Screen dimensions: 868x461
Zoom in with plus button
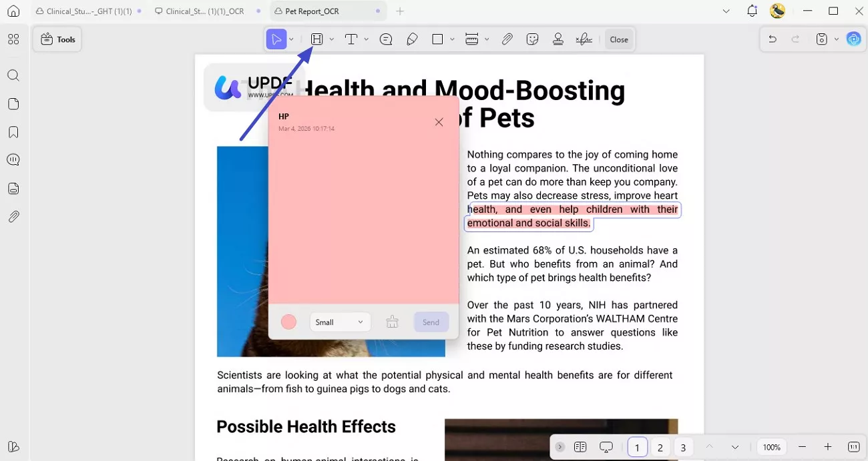(x=828, y=447)
